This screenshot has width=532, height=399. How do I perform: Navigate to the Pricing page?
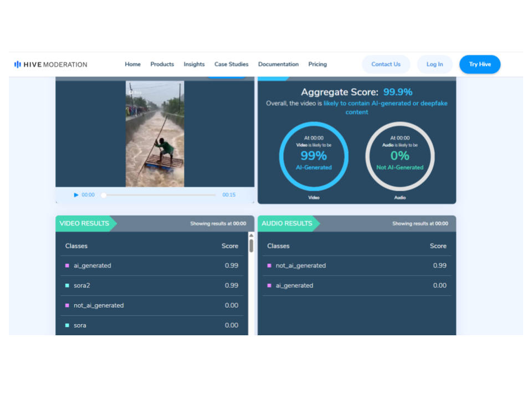click(x=318, y=64)
